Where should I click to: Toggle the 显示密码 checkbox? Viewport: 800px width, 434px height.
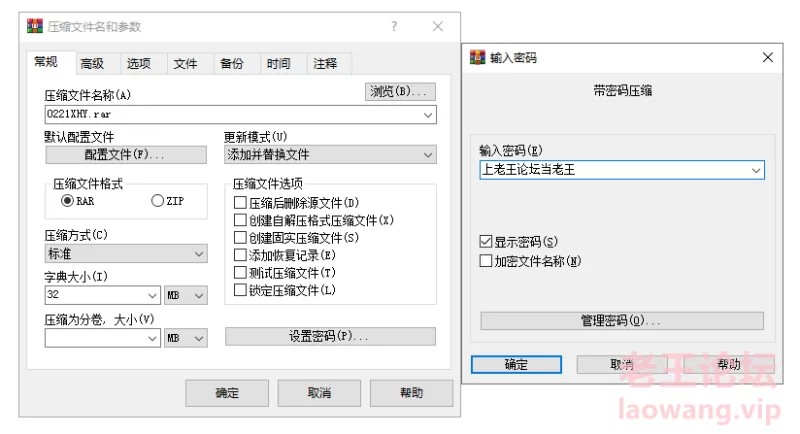click(487, 242)
